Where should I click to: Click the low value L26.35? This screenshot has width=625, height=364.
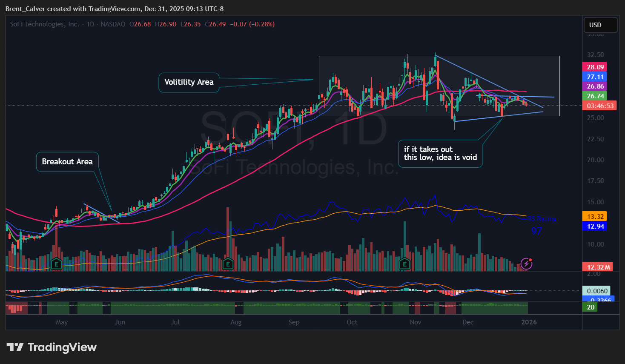191,24
